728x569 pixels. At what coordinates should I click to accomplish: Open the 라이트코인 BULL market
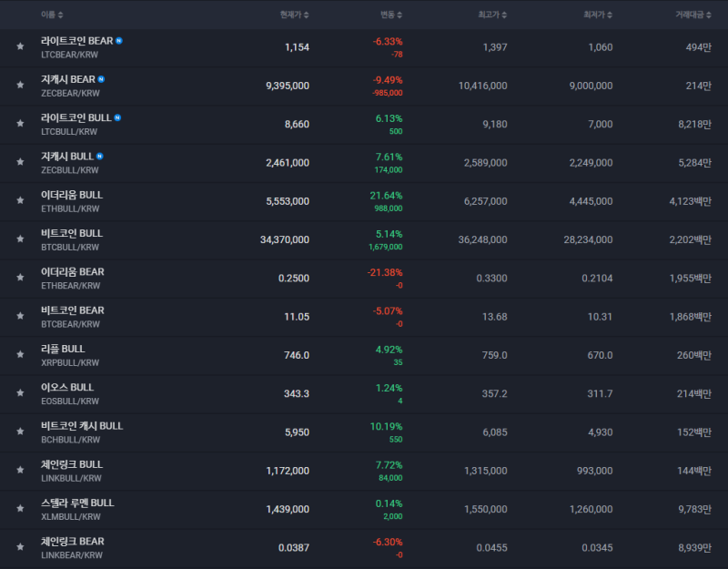(x=76, y=118)
